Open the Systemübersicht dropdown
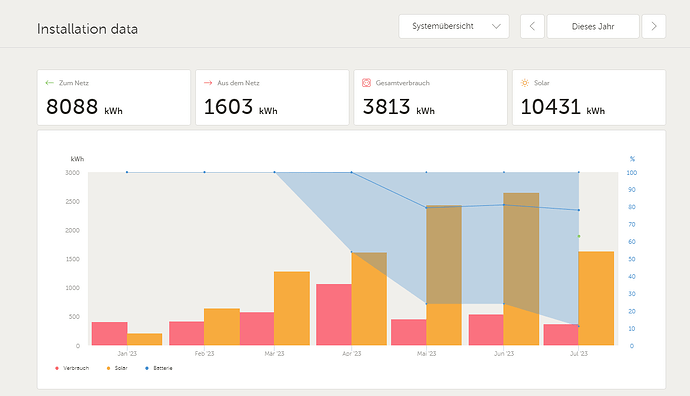This screenshot has width=690, height=396. (x=454, y=26)
